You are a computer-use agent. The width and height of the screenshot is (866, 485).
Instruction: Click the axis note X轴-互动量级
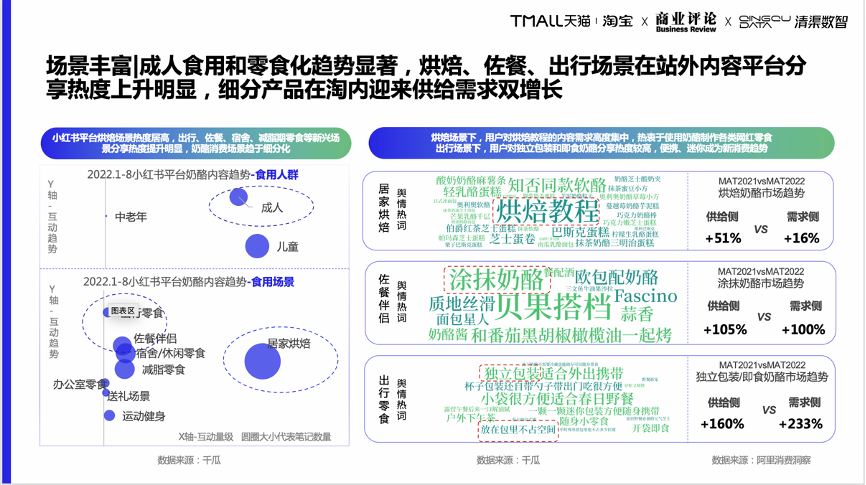tap(205, 437)
